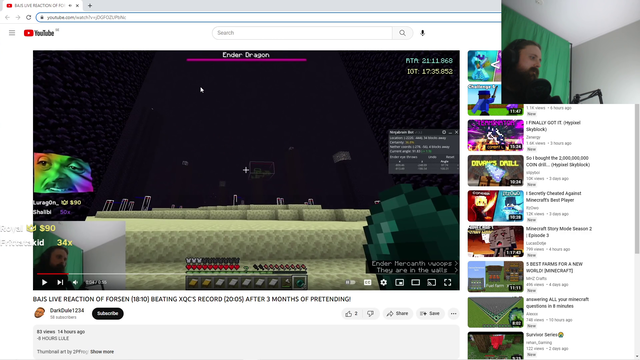
Task: Expand description with Show more
Action: point(102,352)
